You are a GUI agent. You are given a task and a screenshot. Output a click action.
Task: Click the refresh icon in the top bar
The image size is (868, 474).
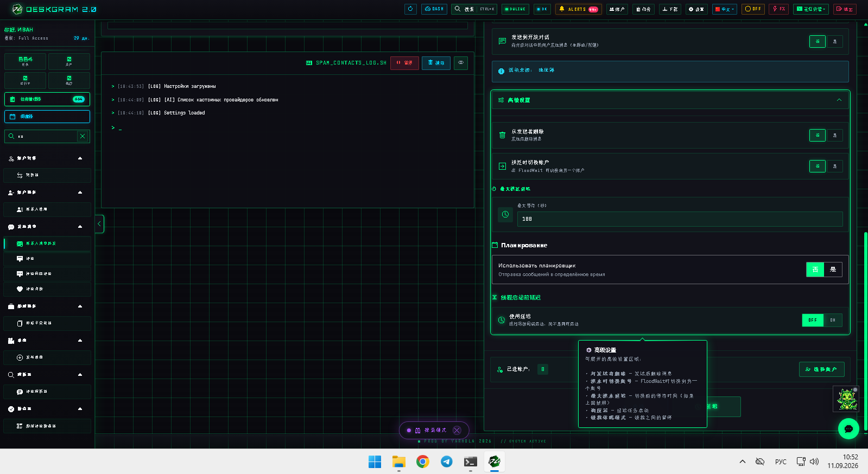pos(410,9)
